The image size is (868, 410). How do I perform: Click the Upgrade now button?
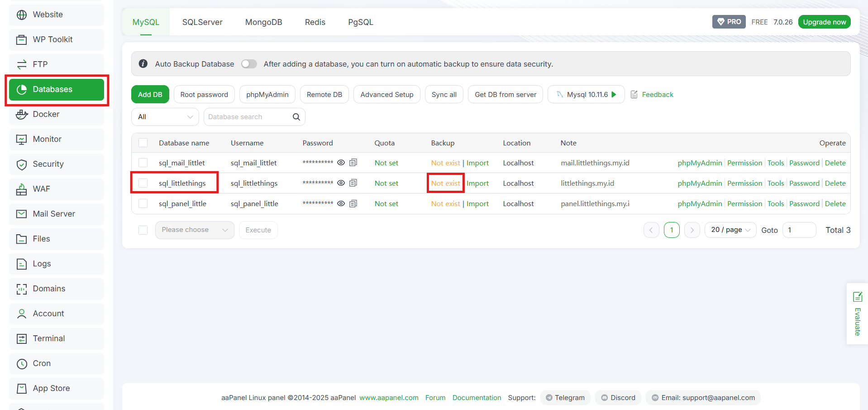pyautogui.click(x=824, y=22)
